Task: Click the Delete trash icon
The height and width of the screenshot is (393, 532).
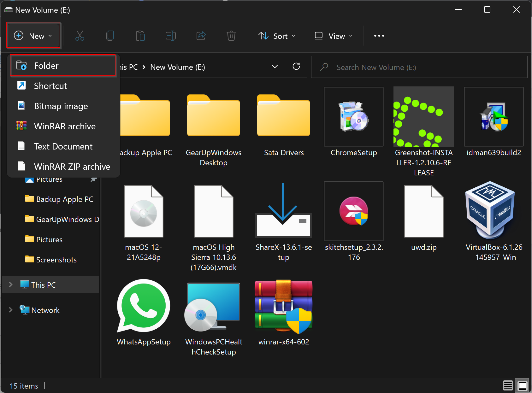Action: coord(231,36)
